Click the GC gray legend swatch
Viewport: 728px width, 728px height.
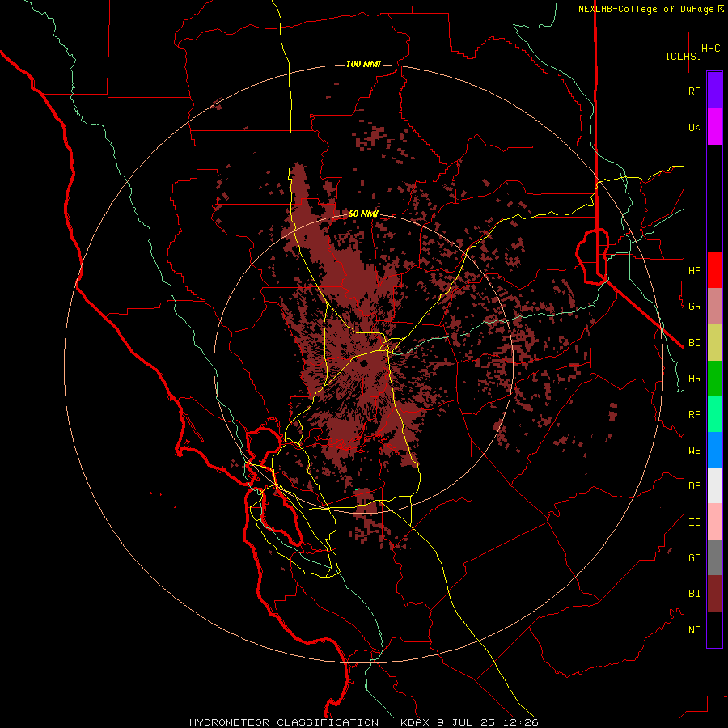[714, 557]
